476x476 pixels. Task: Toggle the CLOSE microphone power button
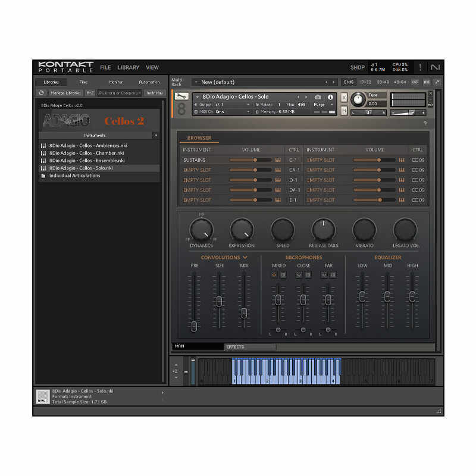(299, 275)
